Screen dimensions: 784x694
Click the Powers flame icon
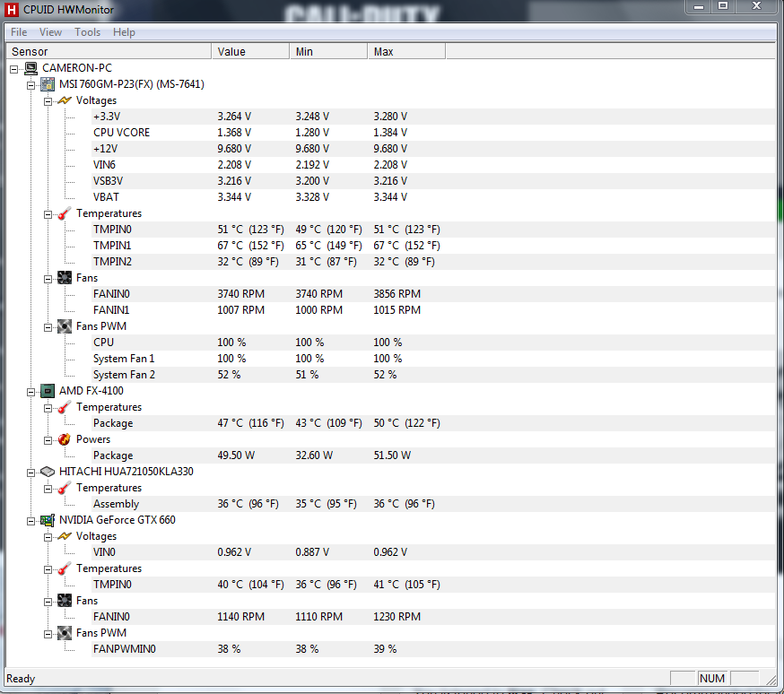coord(65,439)
